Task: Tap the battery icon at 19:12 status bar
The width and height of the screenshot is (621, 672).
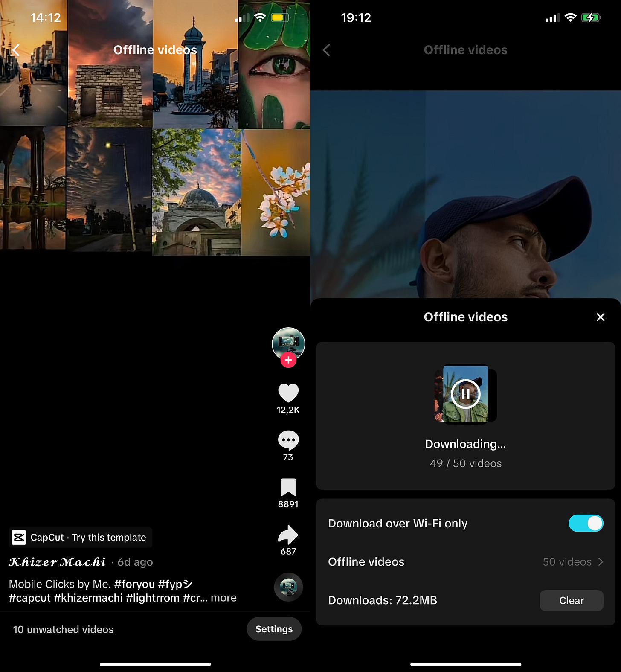Action: click(591, 17)
